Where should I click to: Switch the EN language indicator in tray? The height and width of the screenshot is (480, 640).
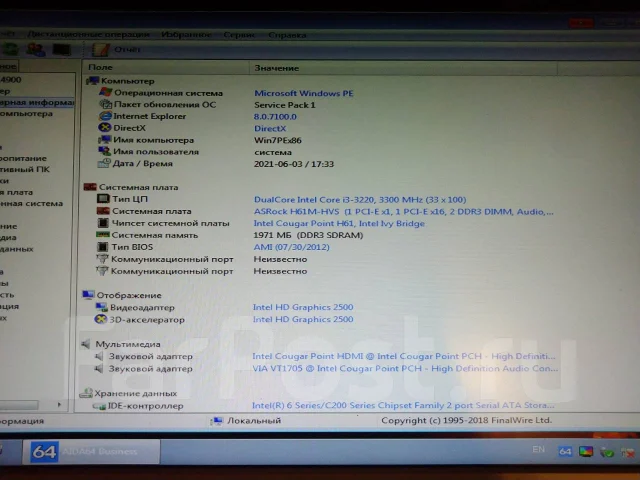538,449
